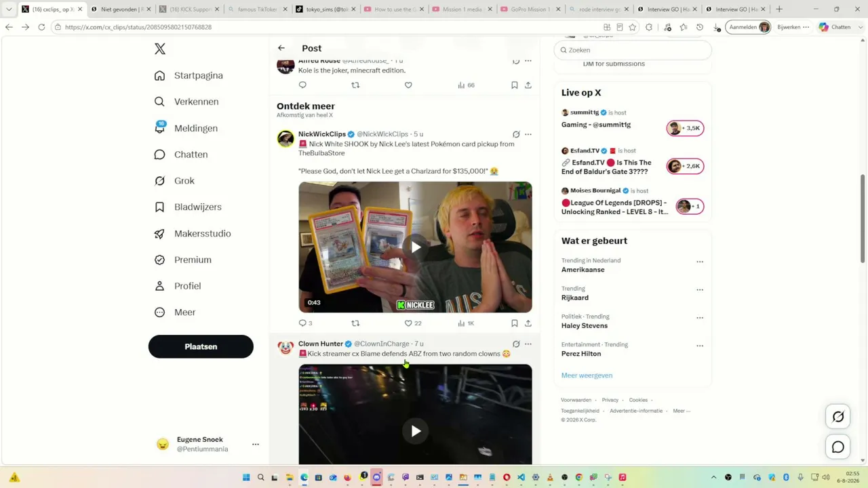
Task: Click Meer weergeven under trends
Action: coord(587,375)
